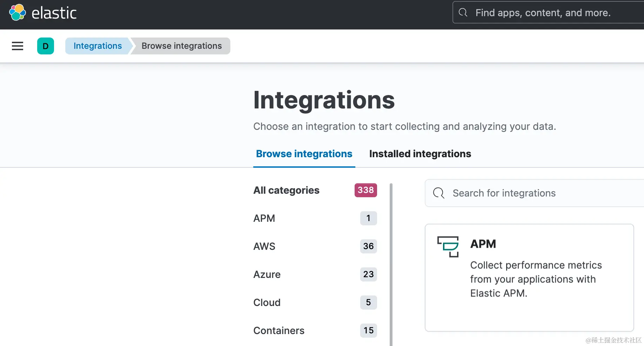
Task: Filter by the AWS category
Action: pyautogui.click(x=264, y=246)
